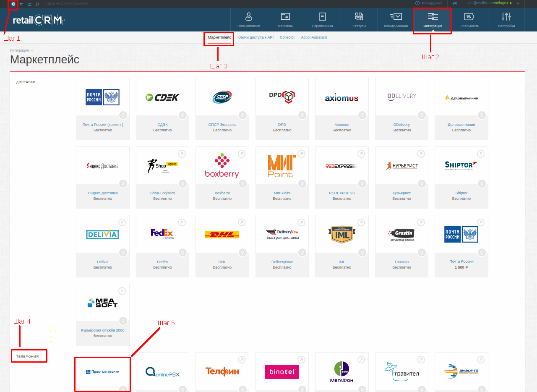Click the ДОСТАВКИ category label

coord(26,82)
